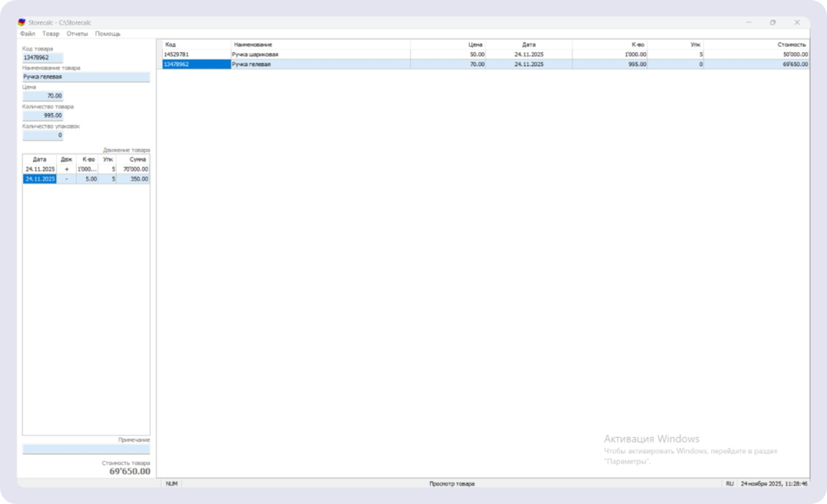Open the Товар menu
The height and width of the screenshot is (504, 827).
[x=50, y=34]
